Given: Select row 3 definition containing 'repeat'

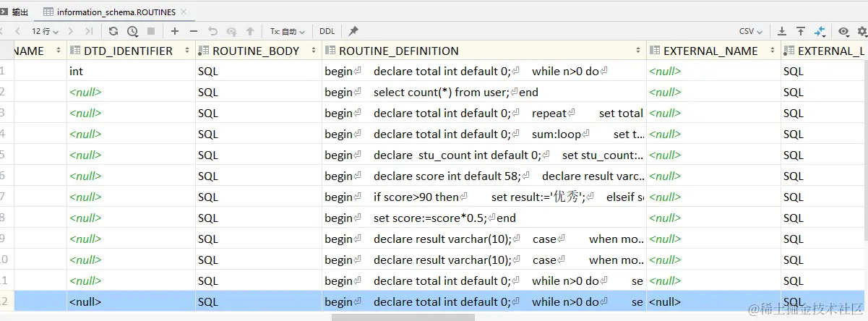Looking at the screenshot, I should tap(484, 113).
